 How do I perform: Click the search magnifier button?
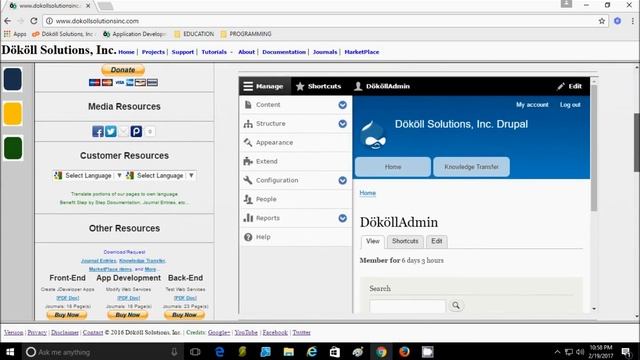[456, 305]
